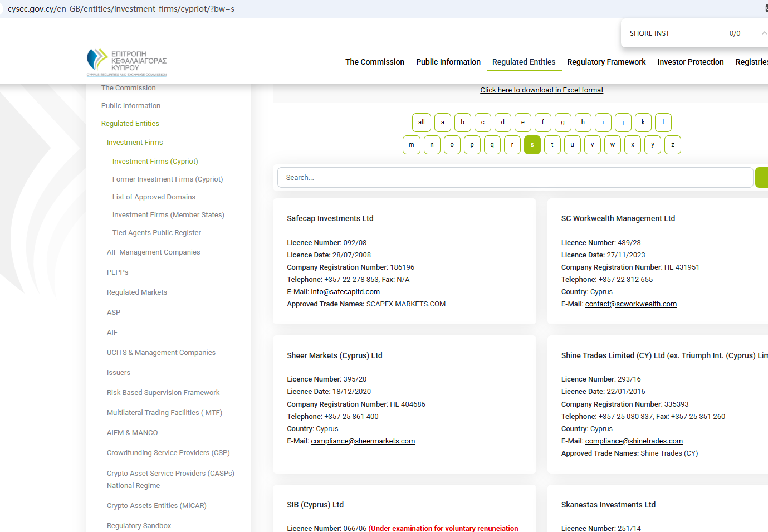The height and width of the screenshot is (532, 768).
Task: Click info@safecapltd.com email link
Action: (345, 292)
